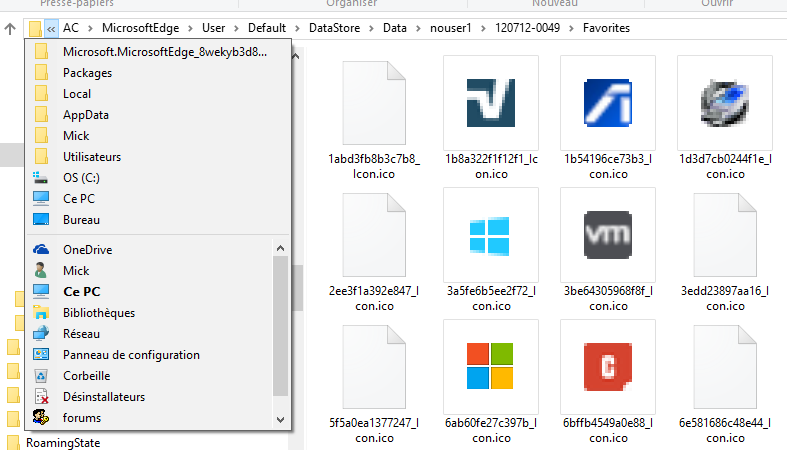Click the Bibliothèques libraries icon
The image size is (787, 450).
point(41,313)
